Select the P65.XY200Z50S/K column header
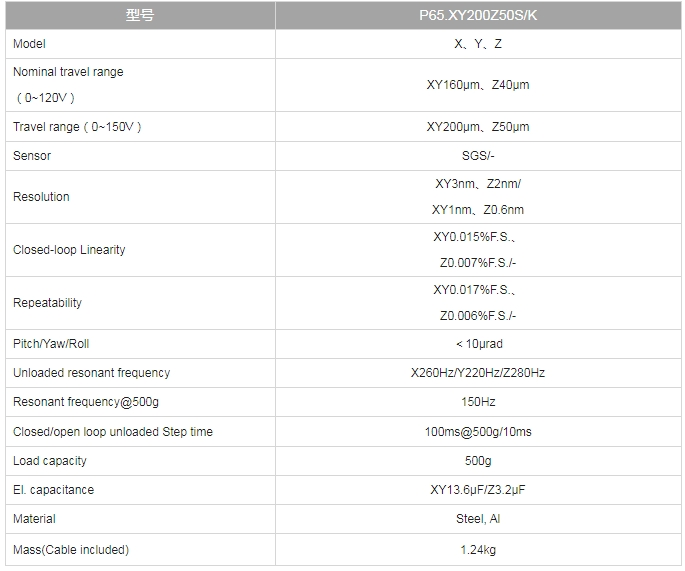Viewport: 685px width, 571px height. (x=478, y=15)
